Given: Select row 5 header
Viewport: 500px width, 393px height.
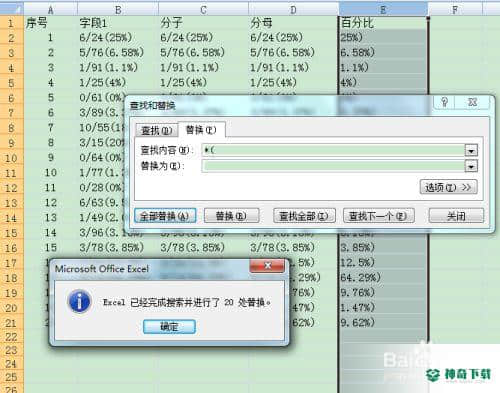Looking at the screenshot, I should click(x=12, y=83).
